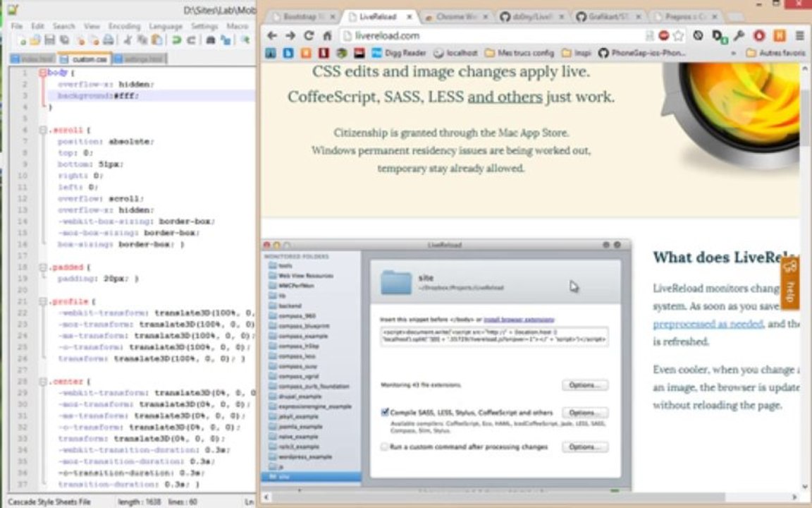This screenshot has width=812, height=508.
Task: Click the "What does LiveReload" heading text
Action: 725,257
